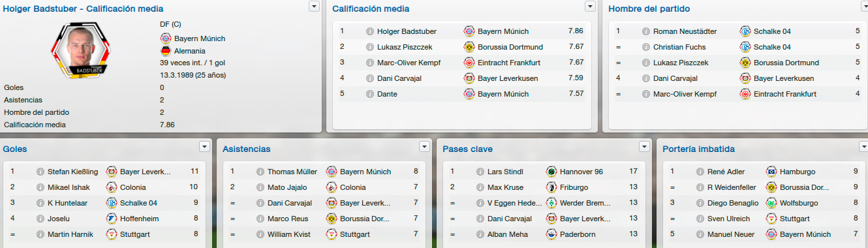
Task: Open Lukasz Piszczek in Calificación media list
Action: 405,47
